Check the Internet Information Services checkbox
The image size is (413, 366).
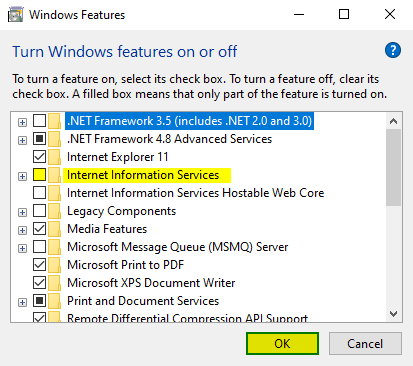point(39,175)
